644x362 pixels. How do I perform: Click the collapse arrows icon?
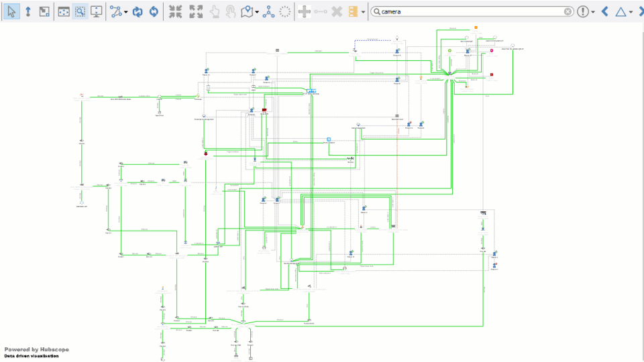[x=175, y=11]
